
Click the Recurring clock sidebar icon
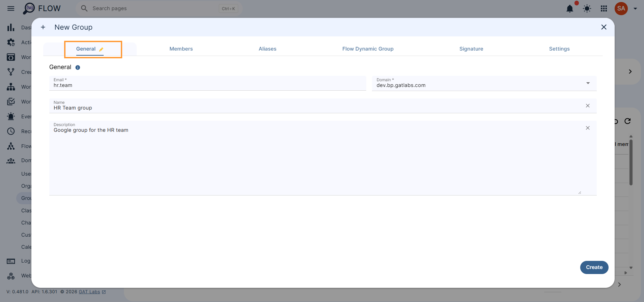coord(11,131)
